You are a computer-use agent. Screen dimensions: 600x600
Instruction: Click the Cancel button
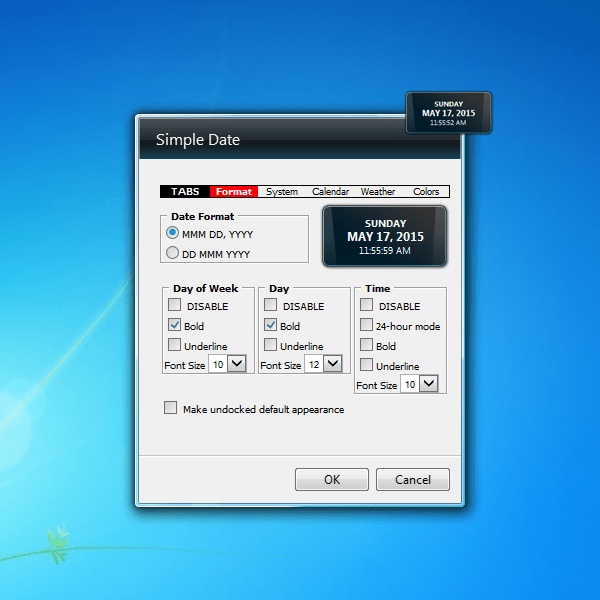413,479
